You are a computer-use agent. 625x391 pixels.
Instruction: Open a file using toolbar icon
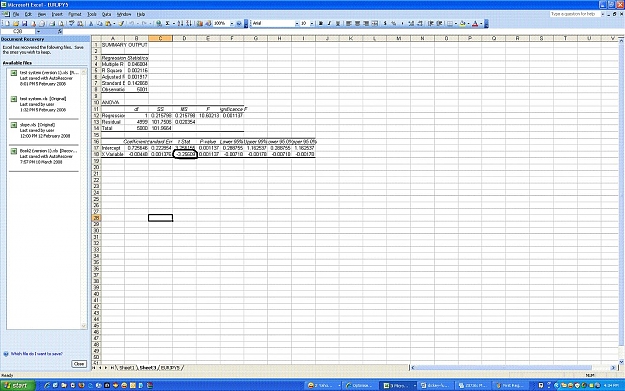pos(16,24)
